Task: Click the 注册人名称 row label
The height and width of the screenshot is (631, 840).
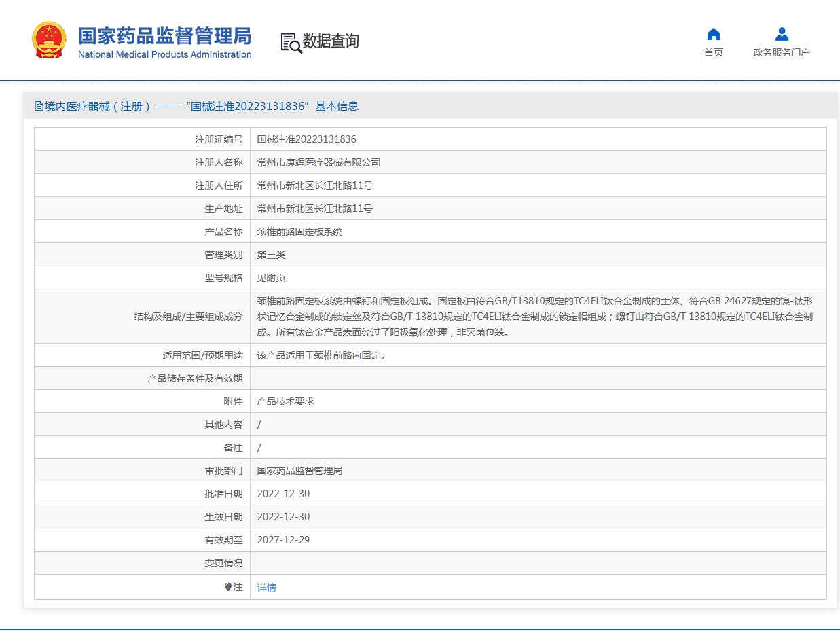Action: 219,162
